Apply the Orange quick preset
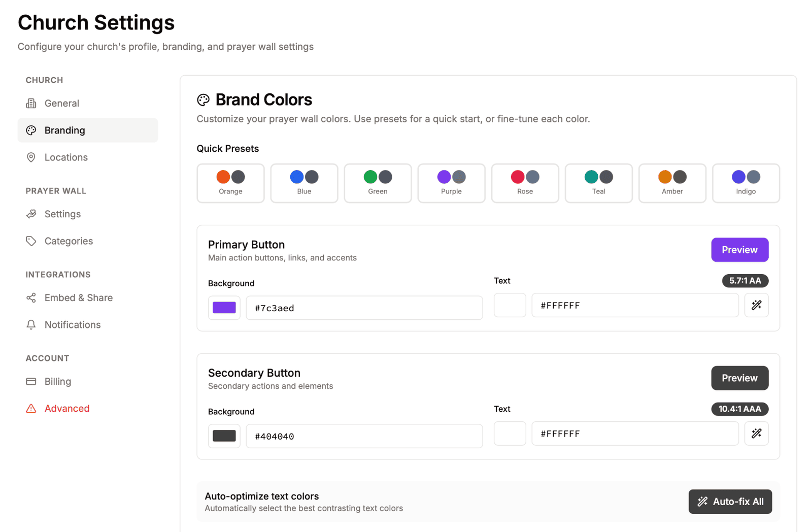This screenshot has height=532, width=812. (x=230, y=183)
